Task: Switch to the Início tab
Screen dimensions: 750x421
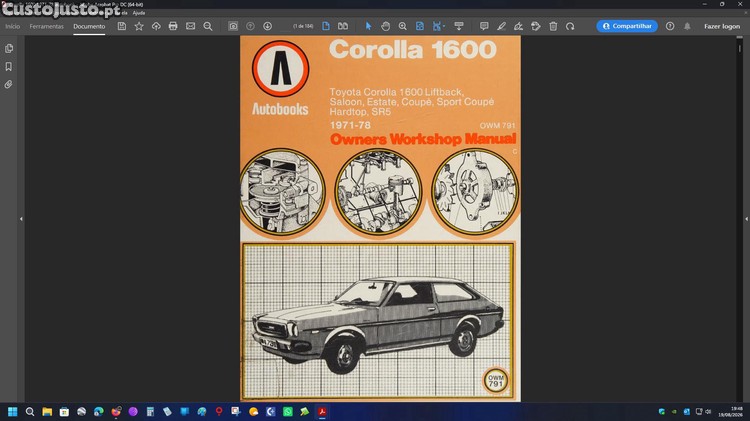Action: pyautogui.click(x=12, y=26)
